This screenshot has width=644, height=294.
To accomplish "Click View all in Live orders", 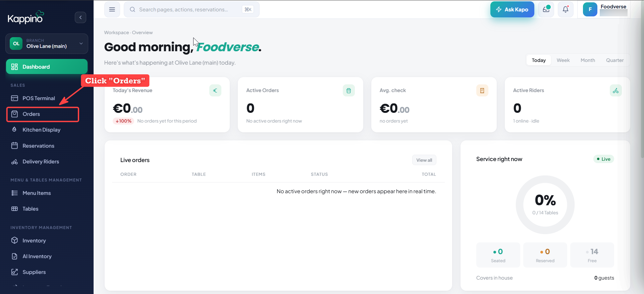I will coord(424,160).
